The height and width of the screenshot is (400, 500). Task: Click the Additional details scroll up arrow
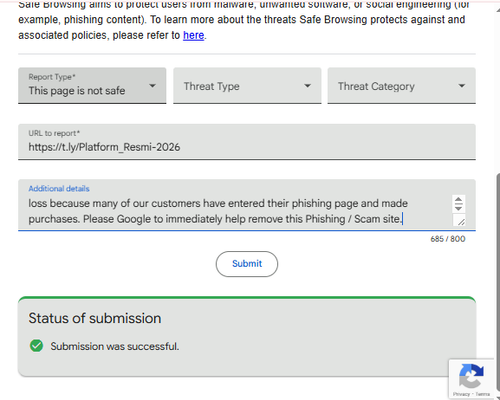[x=458, y=200]
